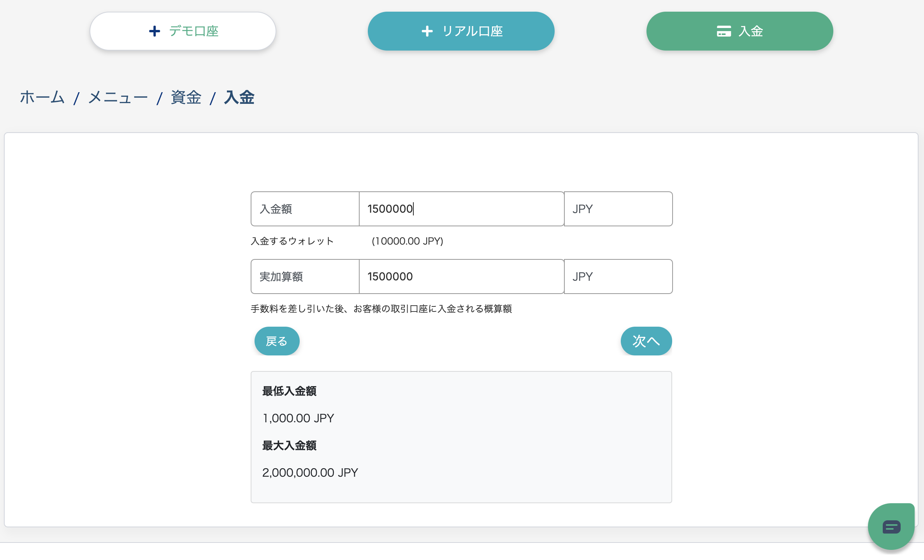
Task: Navigate to メニュー breadcrumb link
Action: pyautogui.click(x=118, y=97)
